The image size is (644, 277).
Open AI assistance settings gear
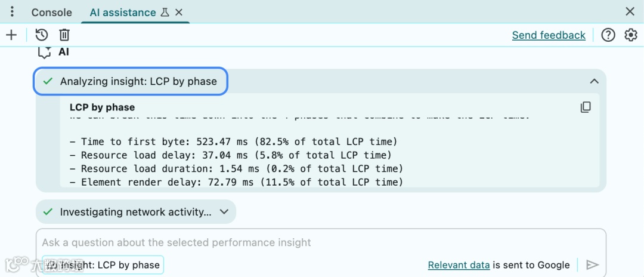631,35
